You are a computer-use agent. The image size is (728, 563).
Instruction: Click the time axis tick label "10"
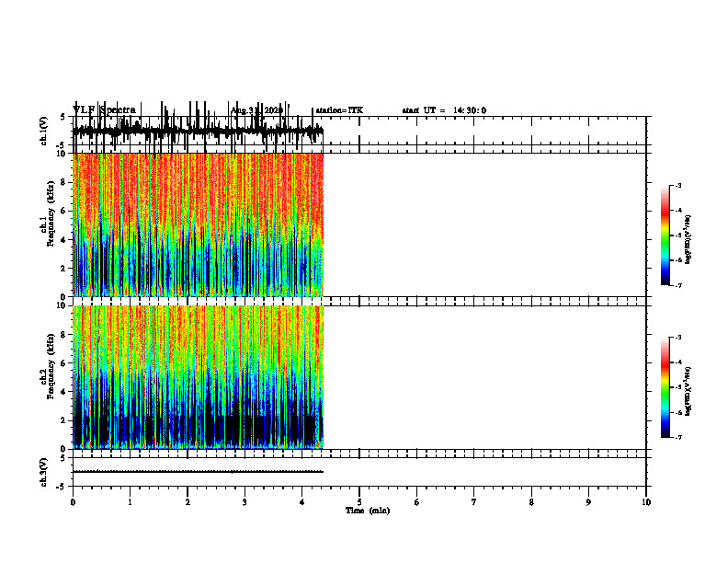point(646,502)
